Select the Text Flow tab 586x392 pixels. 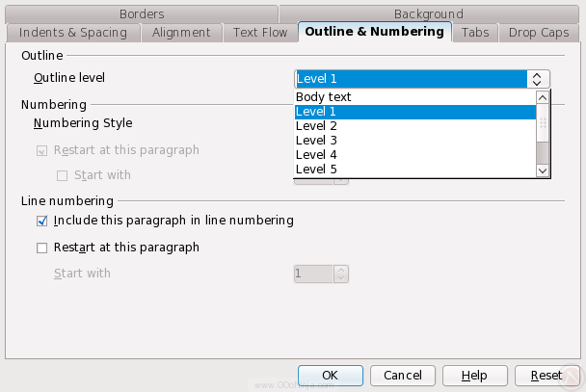pyautogui.click(x=260, y=32)
